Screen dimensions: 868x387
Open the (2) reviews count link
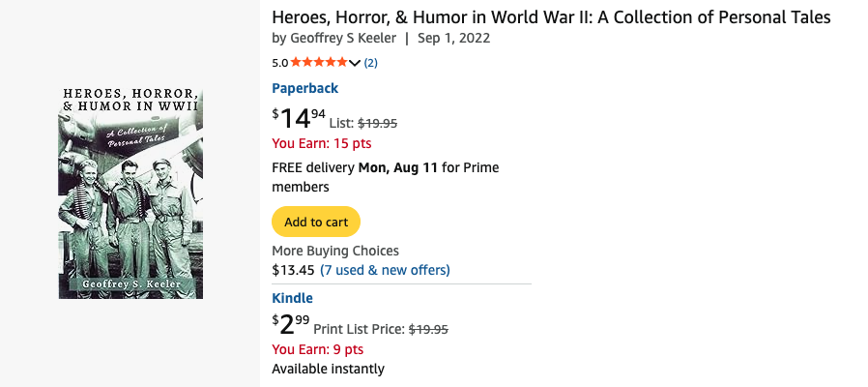coord(370,63)
